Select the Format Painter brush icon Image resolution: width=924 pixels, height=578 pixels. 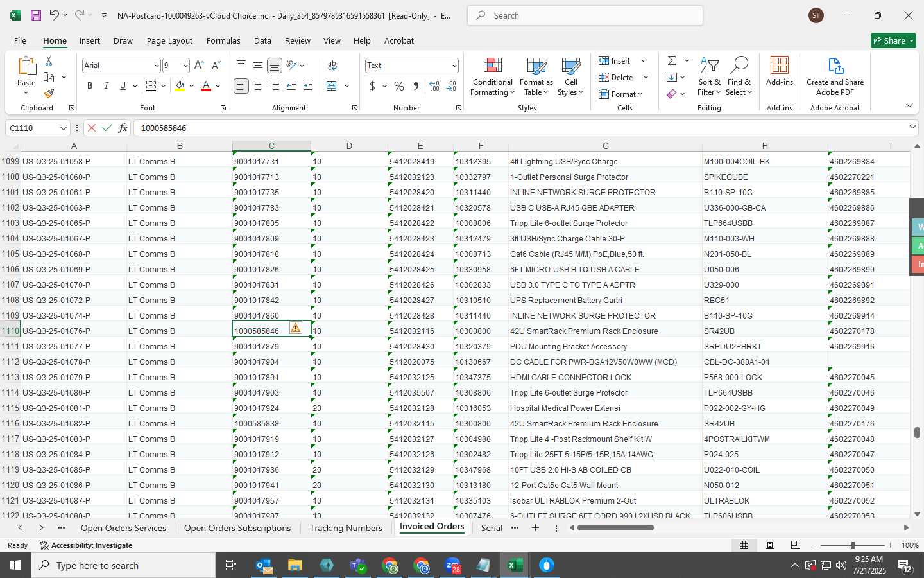click(49, 93)
